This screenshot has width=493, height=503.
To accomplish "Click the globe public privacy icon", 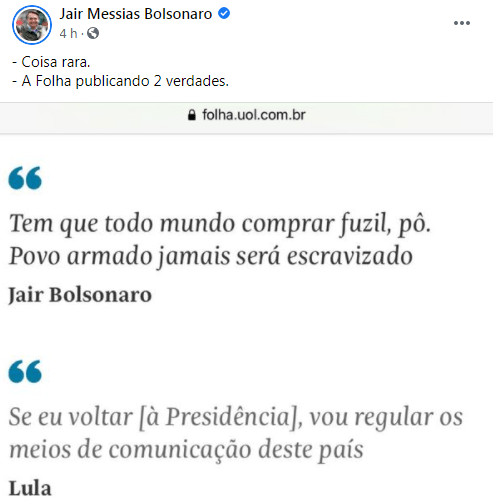I will click(x=93, y=33).
